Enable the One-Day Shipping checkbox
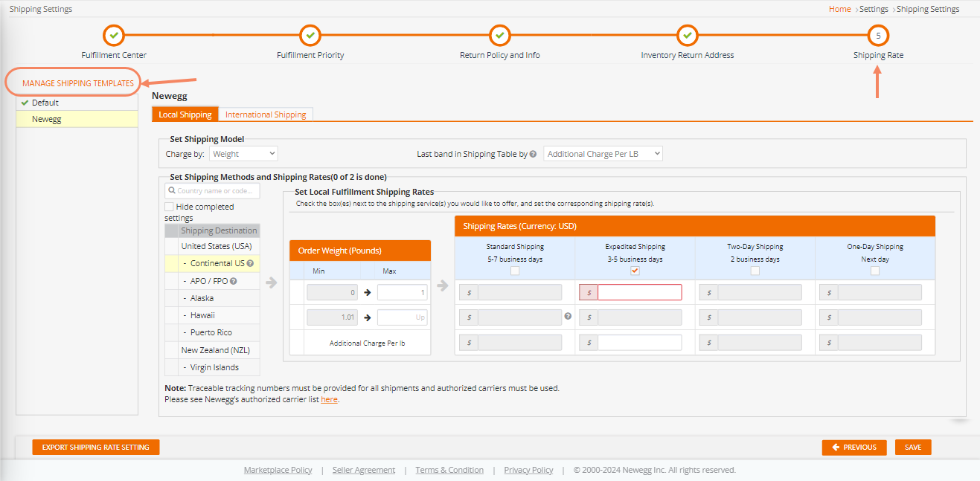The image size is (980, 481). click(x=875, y=271)
